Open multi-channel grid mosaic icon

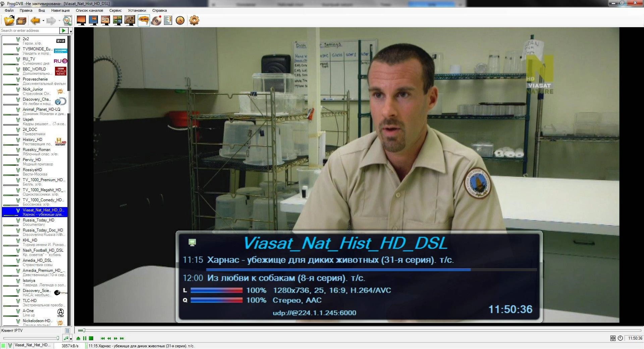pyautogui.click(x=129, y=20)
